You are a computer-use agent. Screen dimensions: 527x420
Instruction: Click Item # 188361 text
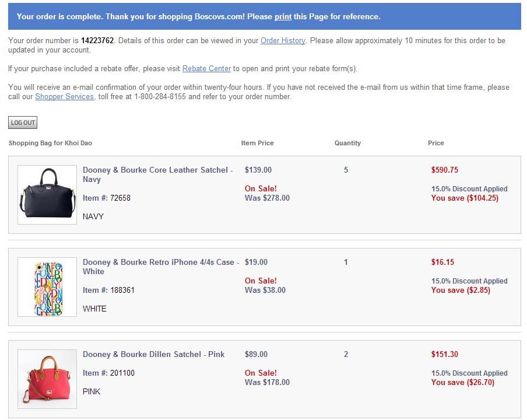click(108, 290)
